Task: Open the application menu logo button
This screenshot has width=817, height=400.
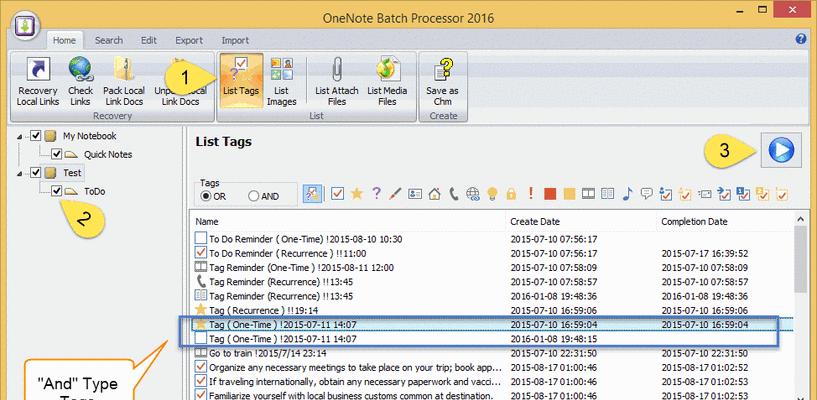Action: coord(24,27)
